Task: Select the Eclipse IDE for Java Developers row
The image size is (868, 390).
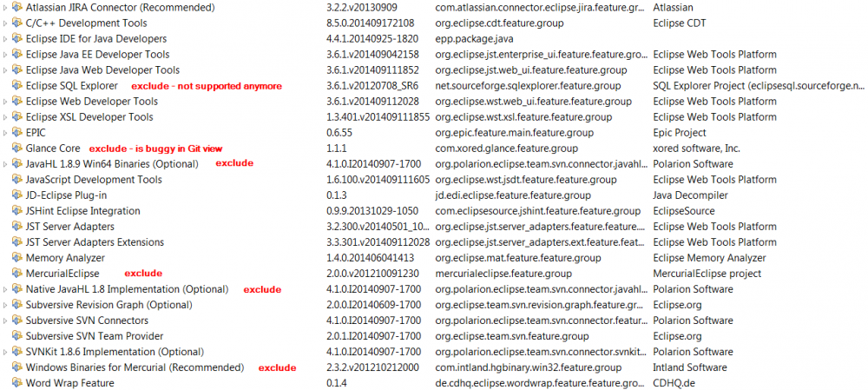Action: (95, 39)
